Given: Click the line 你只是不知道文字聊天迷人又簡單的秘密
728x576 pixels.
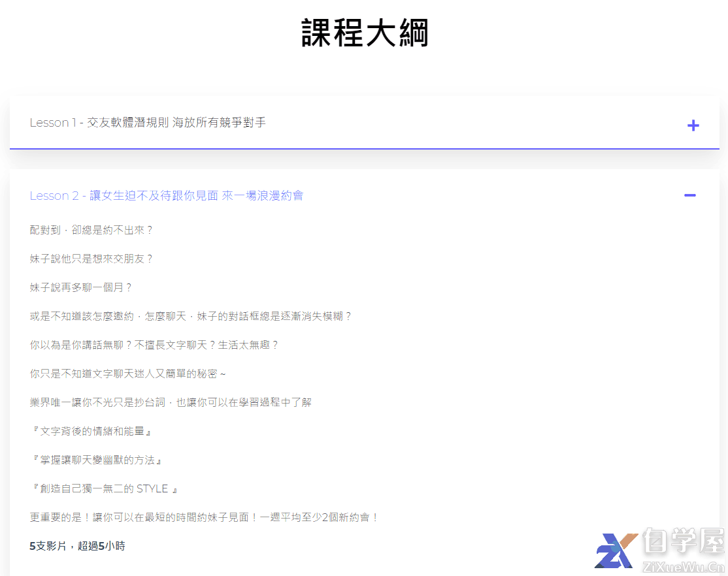Looking at the screenshot, I should click(x=127, y=374).
